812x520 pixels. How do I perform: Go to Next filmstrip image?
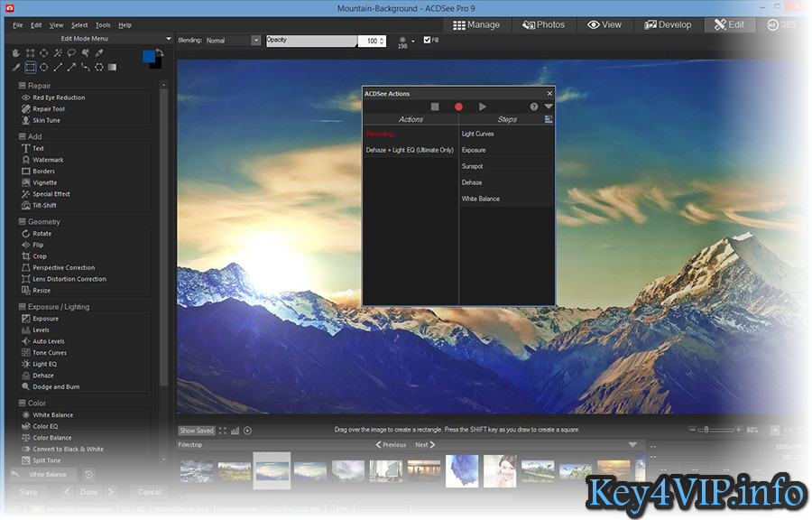[x=425, y=445]
